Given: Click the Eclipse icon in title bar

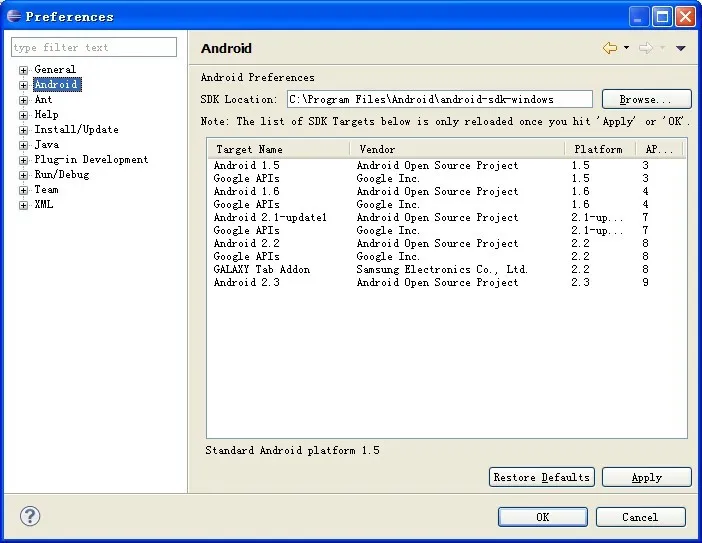Looking at the screenshot, I should [14, 16].
